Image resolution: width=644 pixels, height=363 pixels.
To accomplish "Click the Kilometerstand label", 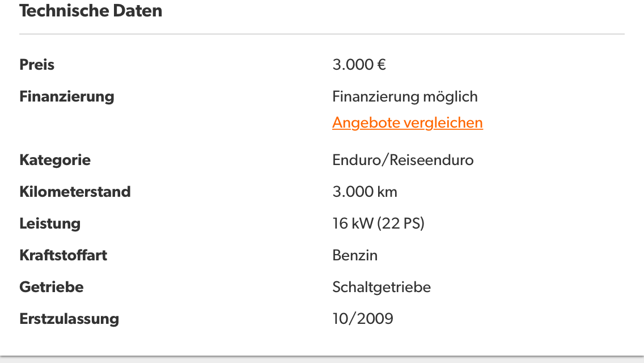I will 75,192.
